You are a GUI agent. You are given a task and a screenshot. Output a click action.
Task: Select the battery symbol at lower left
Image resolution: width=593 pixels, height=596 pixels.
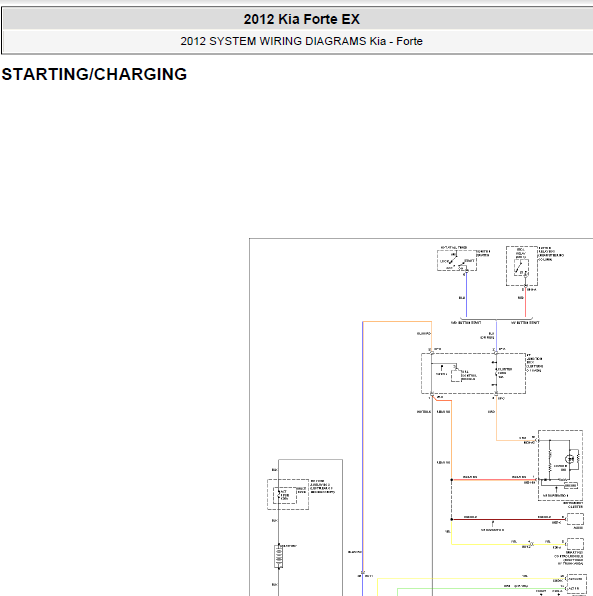[279, 557]
